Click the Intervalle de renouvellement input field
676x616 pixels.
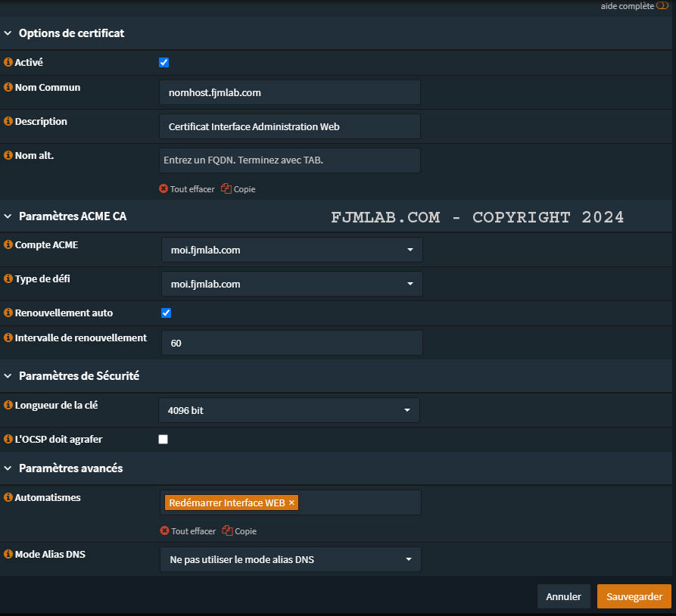[x=291, y=343]
